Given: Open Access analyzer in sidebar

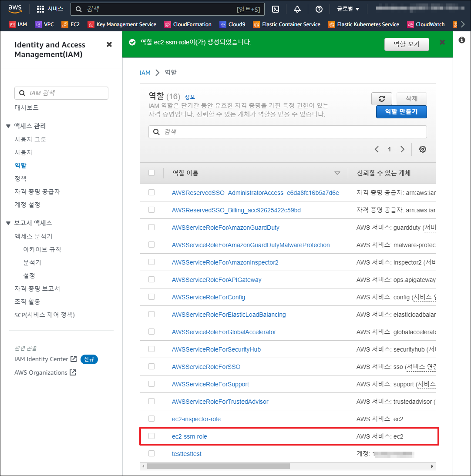Looking at the screenshot, I should pos(34,236).
